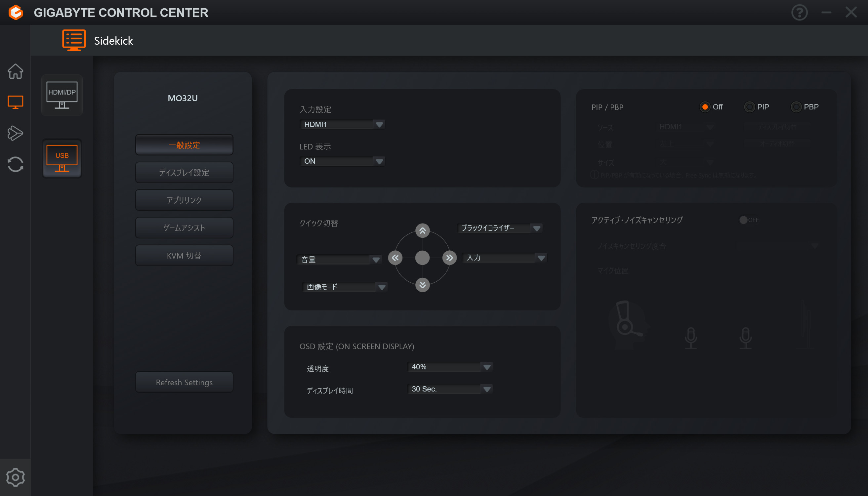Open the paper-plane sidebar icon
Screen dimensions: 868x496
[x=15, y=133]
